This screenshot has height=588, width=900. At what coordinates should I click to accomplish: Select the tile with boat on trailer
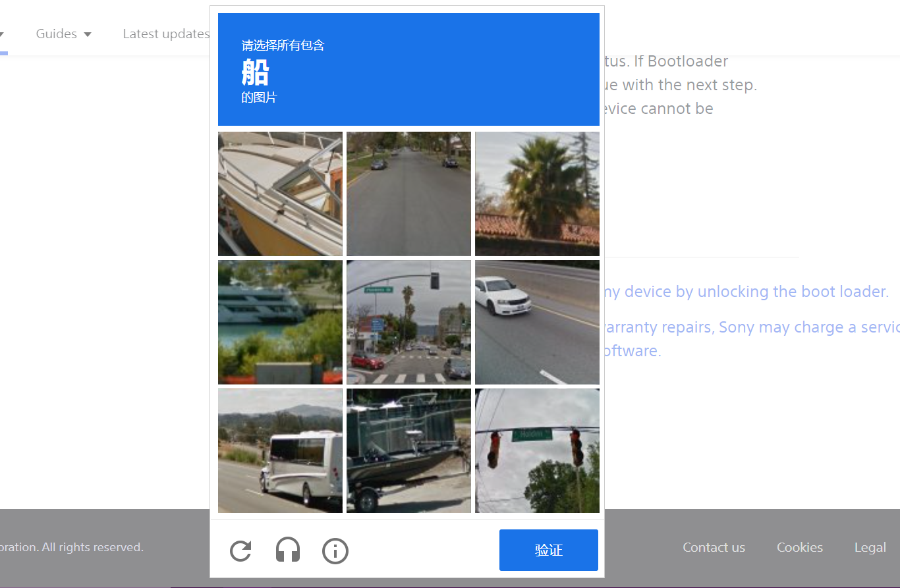tap(408, 450)
